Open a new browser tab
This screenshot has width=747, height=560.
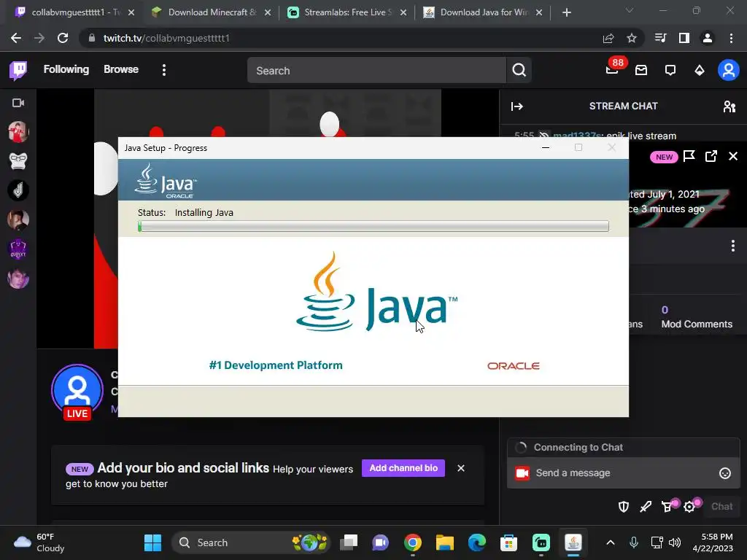click(566, 12)
